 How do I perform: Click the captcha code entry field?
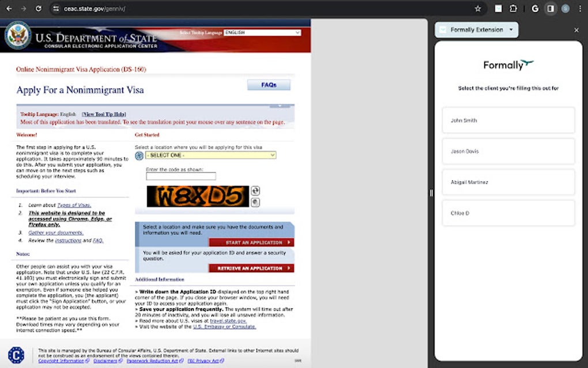pos(180,175)
